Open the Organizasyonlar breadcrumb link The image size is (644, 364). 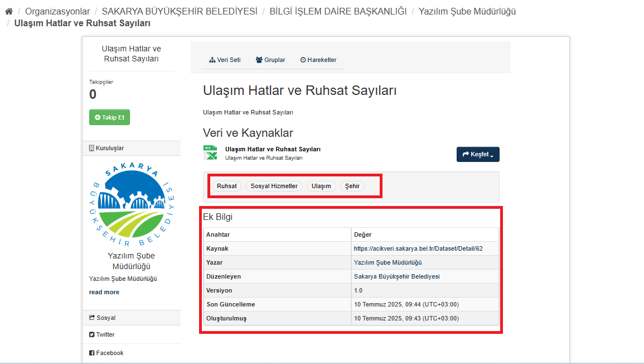(x=57, y=11)
